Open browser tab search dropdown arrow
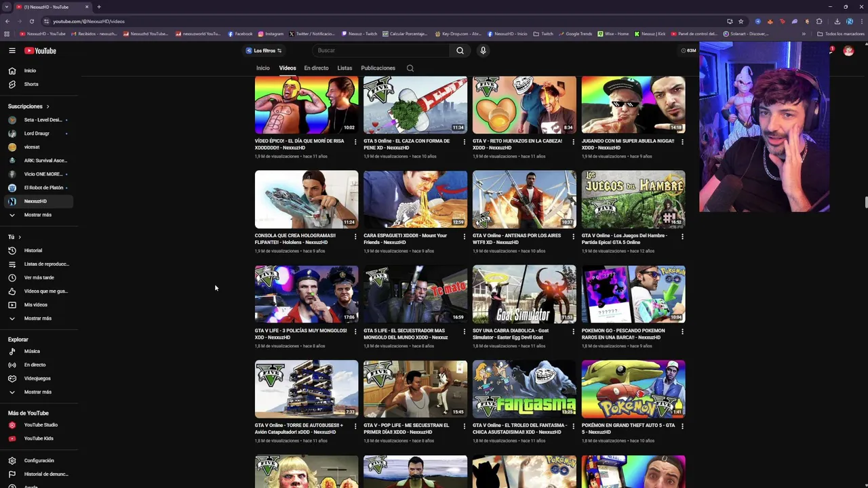The height and width of the screenshot is (488, 868). 7,7
